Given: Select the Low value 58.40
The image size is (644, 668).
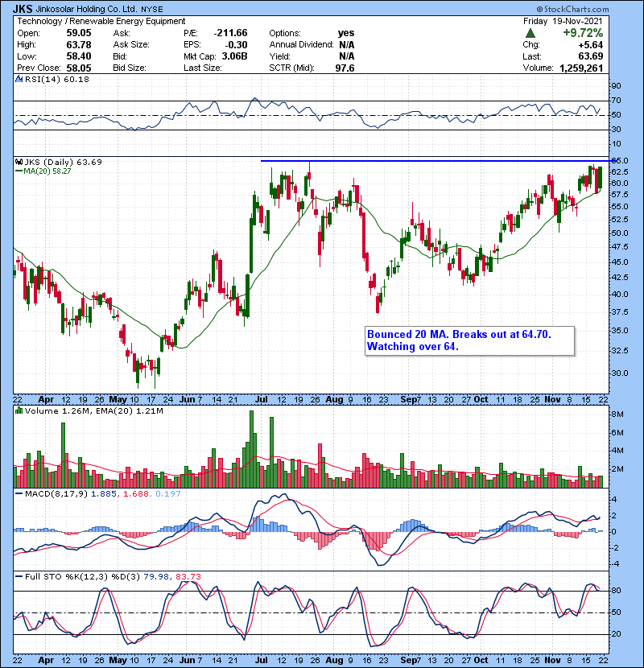Looking at the screenshot, I should [79, 56].
